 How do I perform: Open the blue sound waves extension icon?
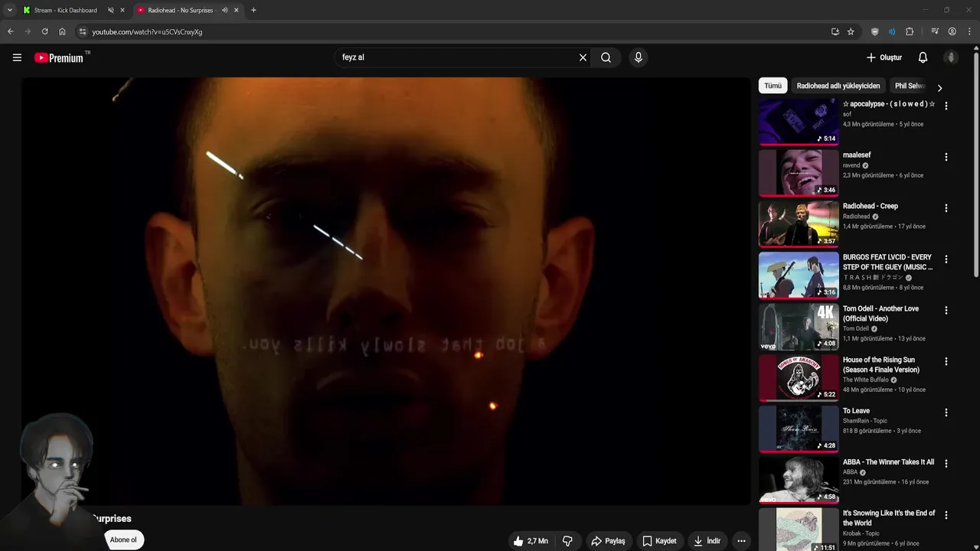(892, 31)
